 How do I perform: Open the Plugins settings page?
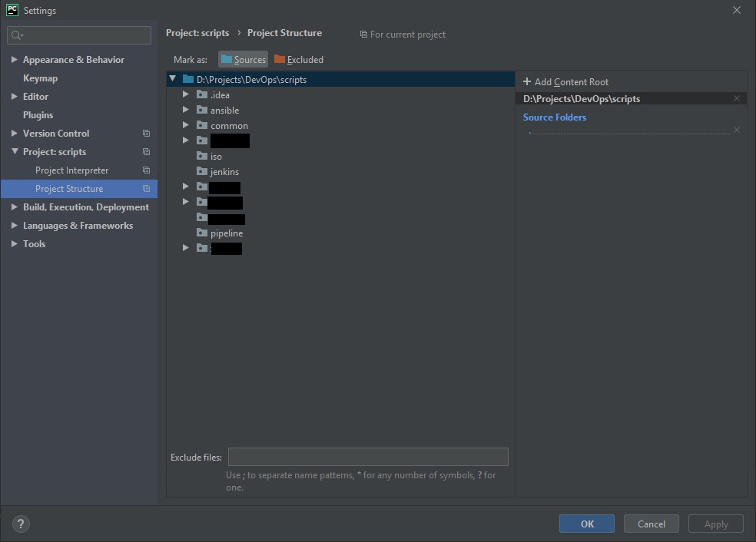38,114
